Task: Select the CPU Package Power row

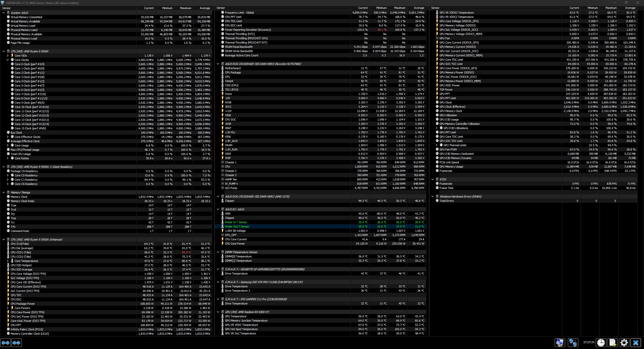Action: pyautogui.click(x=23, y=304)
